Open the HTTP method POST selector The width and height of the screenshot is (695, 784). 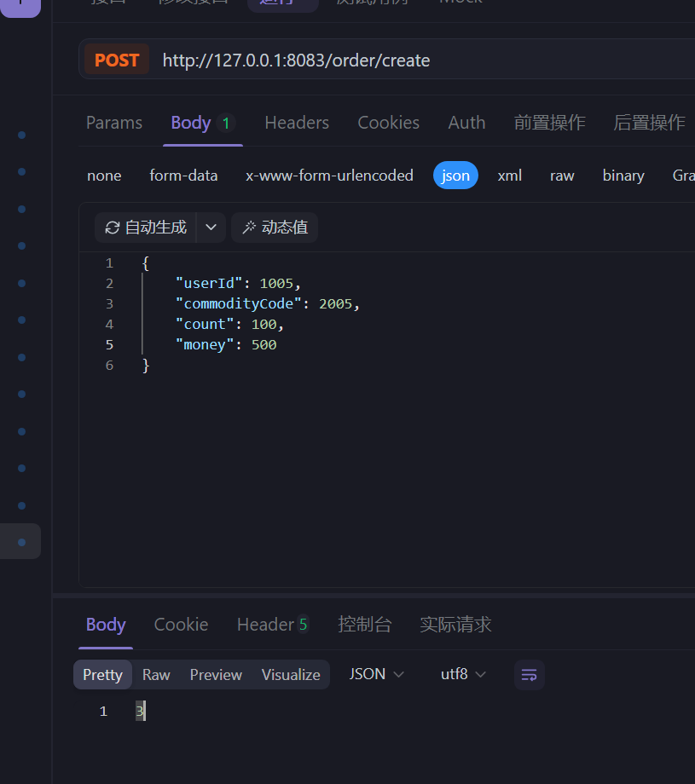117,60
